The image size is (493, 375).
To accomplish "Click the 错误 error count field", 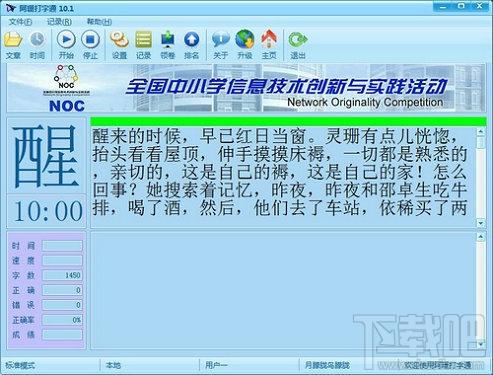I will click(x=62, y=305).
